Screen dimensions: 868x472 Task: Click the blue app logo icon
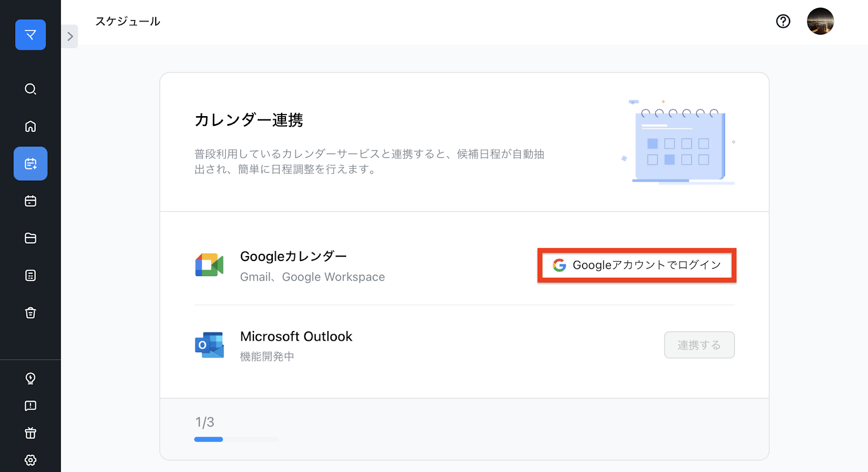30,35
